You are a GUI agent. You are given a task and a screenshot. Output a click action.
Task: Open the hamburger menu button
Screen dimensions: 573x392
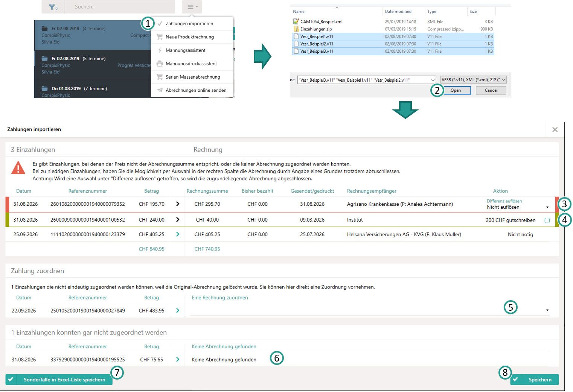click(x=192, y=7)
